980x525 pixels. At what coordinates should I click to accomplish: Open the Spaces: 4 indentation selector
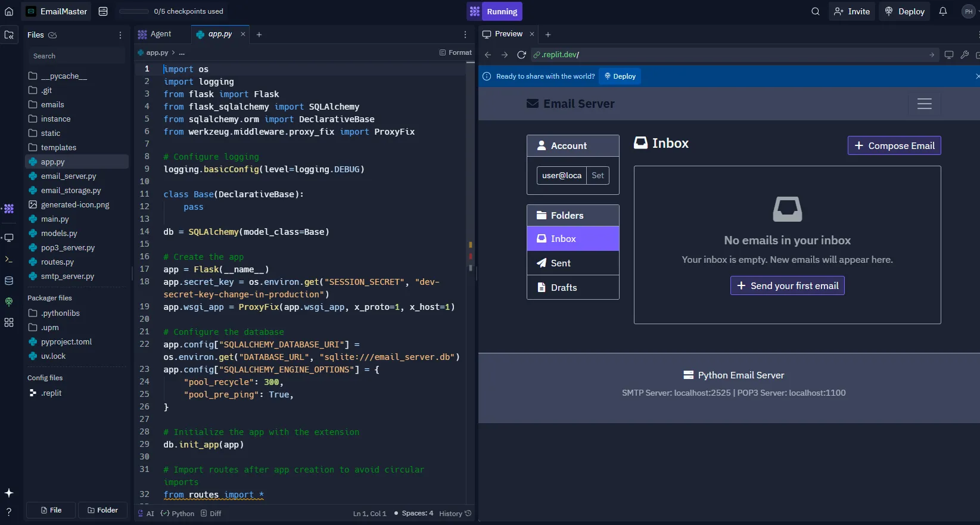click(417, 514)
